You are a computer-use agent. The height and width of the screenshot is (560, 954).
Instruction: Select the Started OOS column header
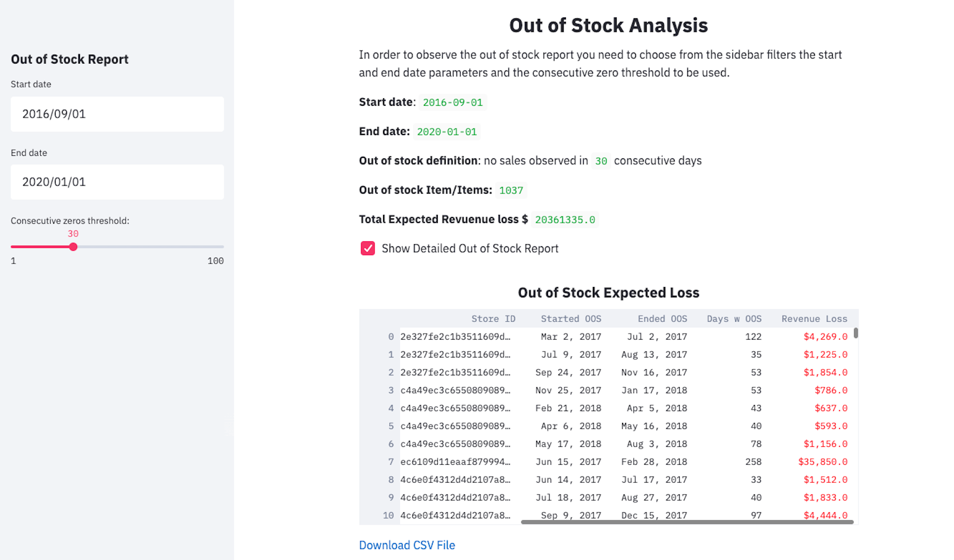570,318
